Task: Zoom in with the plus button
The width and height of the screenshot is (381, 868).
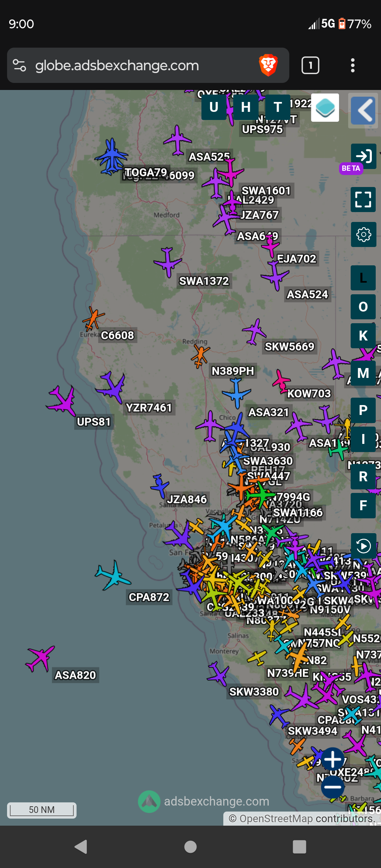Action: (x=333, y=760)
